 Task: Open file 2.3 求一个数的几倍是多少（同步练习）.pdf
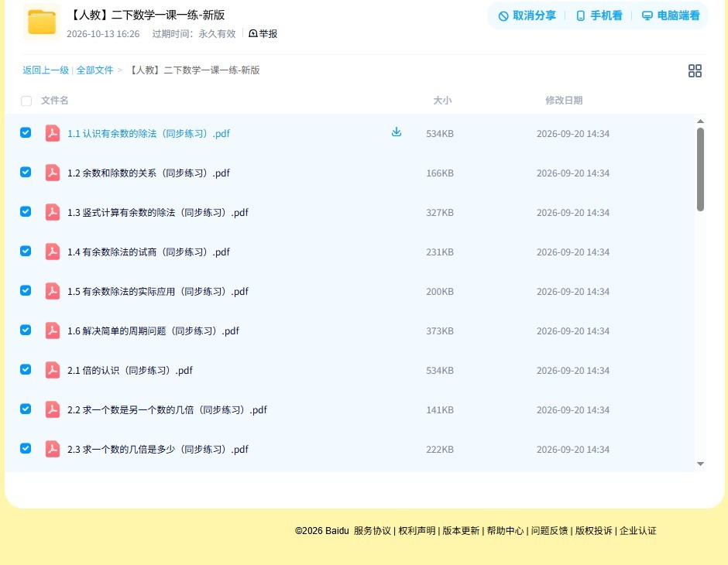[x=158, y=449]
